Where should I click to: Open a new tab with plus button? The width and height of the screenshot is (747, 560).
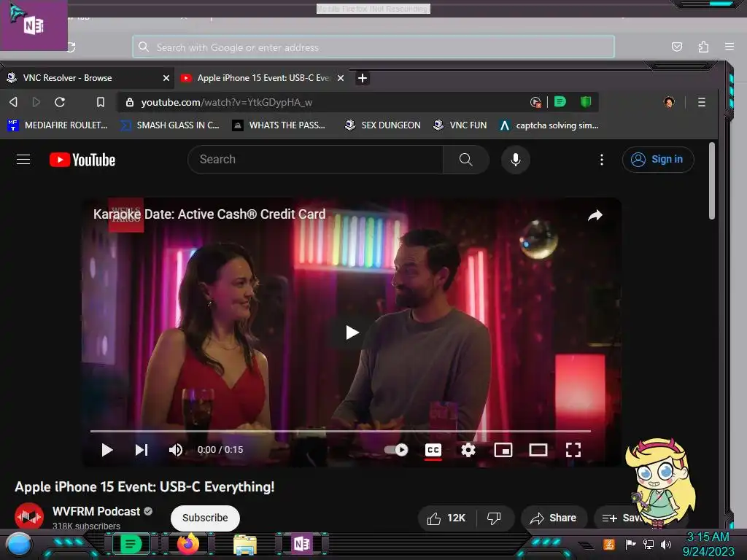pyautogui.click(x=363, y=77)
